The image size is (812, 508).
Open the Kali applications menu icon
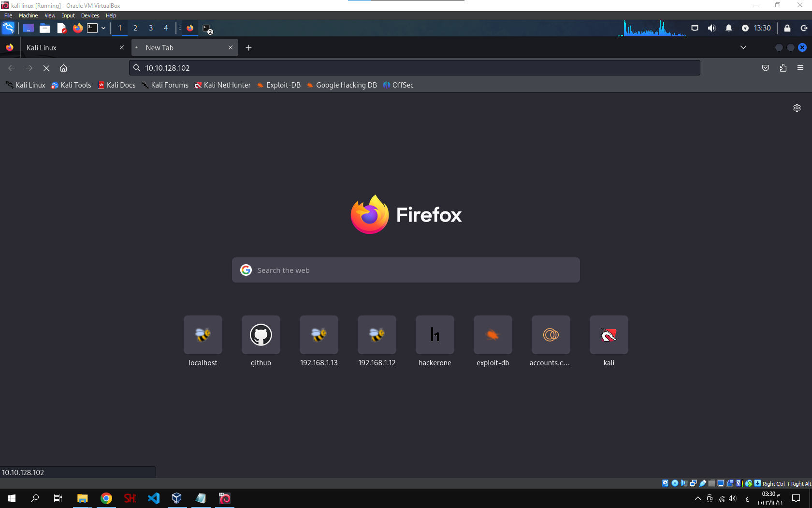[8, 28]
